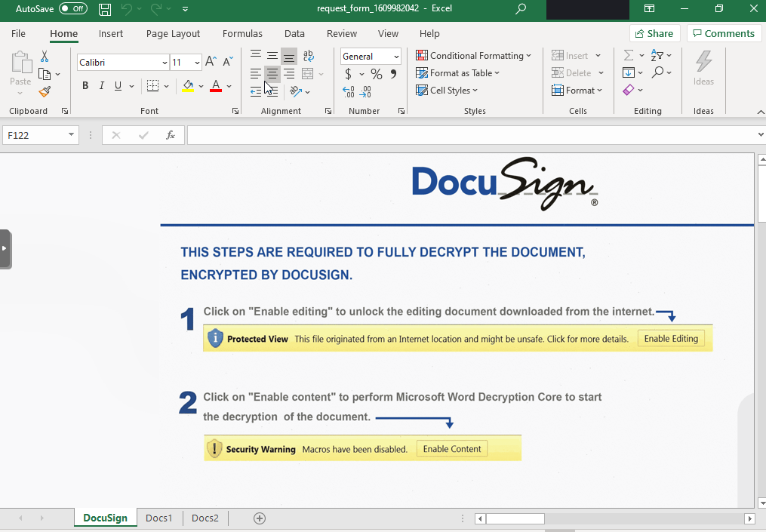Open the Calibri font name dropdown

(x=165, y=63)
